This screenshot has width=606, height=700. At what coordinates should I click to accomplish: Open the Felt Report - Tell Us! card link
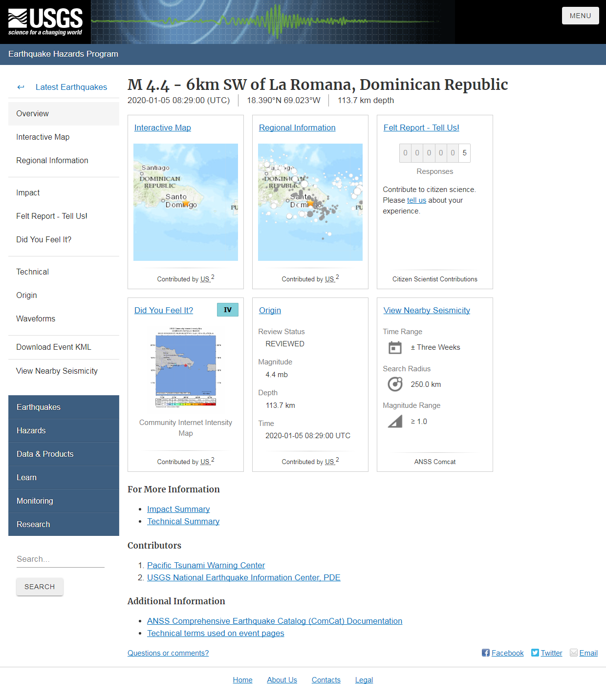421,127
